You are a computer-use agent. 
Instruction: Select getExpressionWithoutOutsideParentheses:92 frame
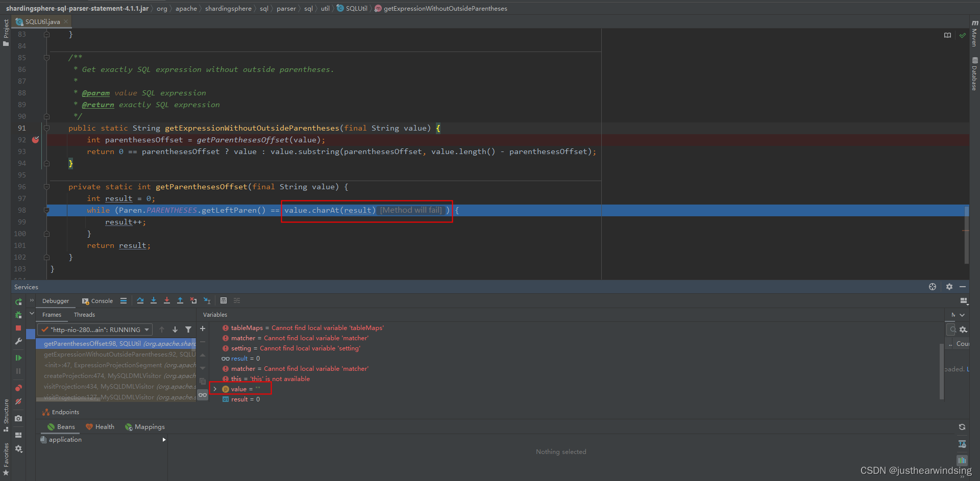pyautogui.click(x=116, y=355)
